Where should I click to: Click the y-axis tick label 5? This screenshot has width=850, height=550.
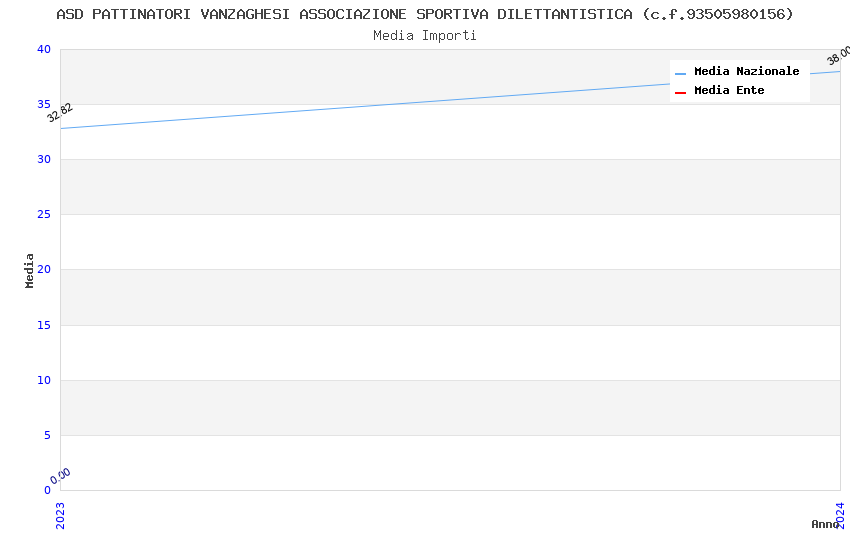click(x=48, y=435)
